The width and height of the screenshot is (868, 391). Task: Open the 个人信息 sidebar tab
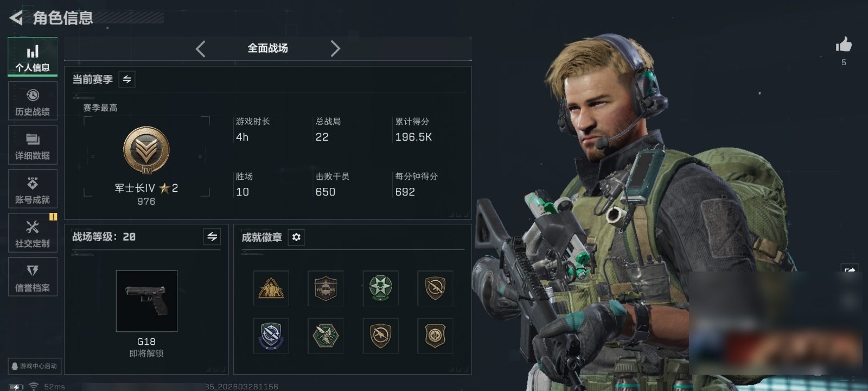pos(33,57)
